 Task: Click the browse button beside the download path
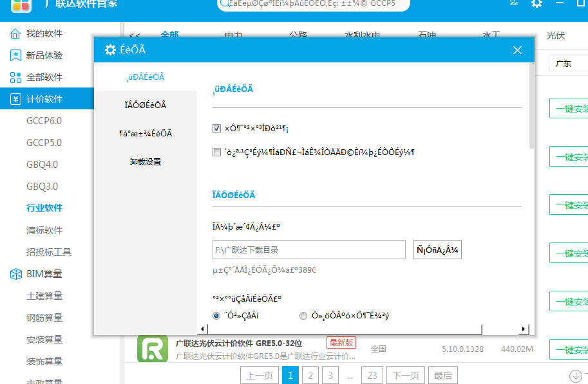437,250
